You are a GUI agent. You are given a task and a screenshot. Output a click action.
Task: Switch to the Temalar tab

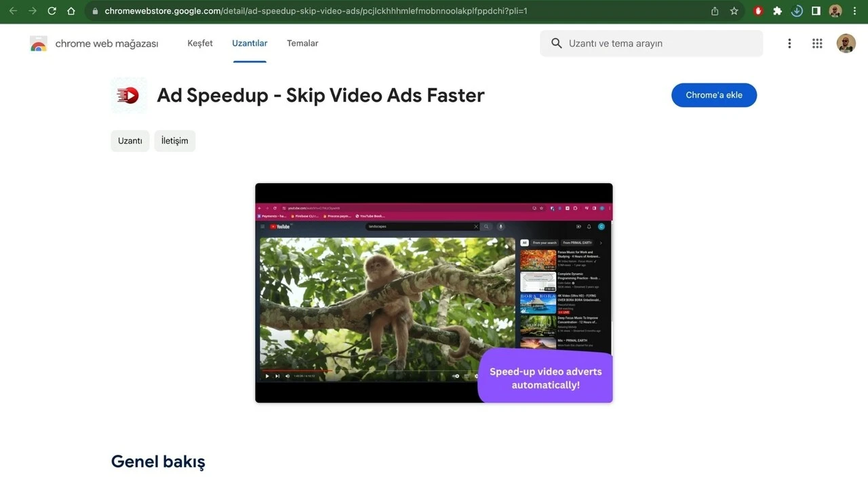coord(302,43)
